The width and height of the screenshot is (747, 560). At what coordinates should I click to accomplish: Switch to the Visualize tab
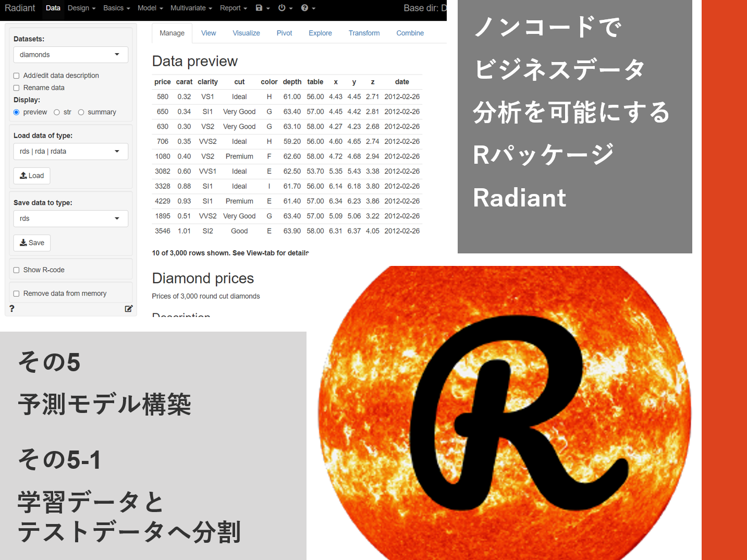pyautogui.click(x=246, y=33)
